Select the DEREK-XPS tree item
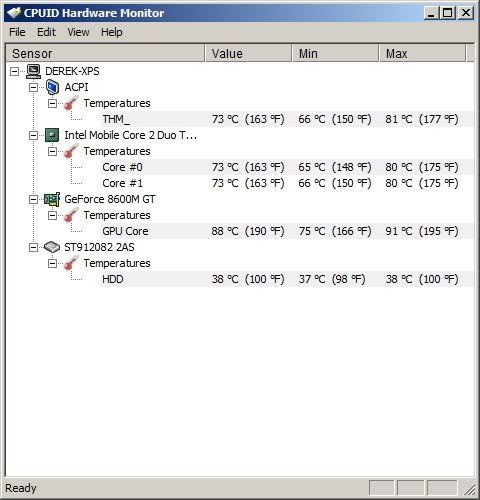This screenshot has width=480, height=500. (x=72, y=71)
